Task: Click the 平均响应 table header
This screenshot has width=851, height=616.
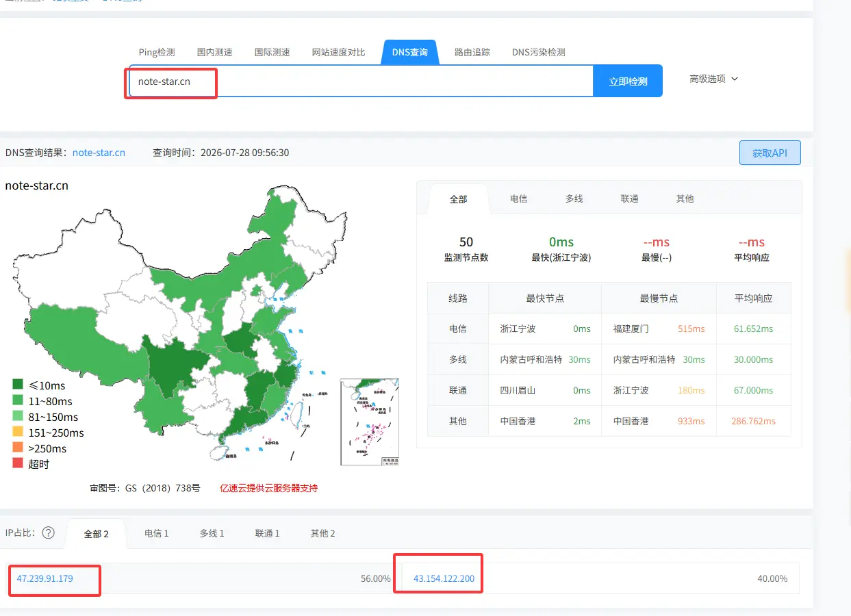Action: pos(753,298)
